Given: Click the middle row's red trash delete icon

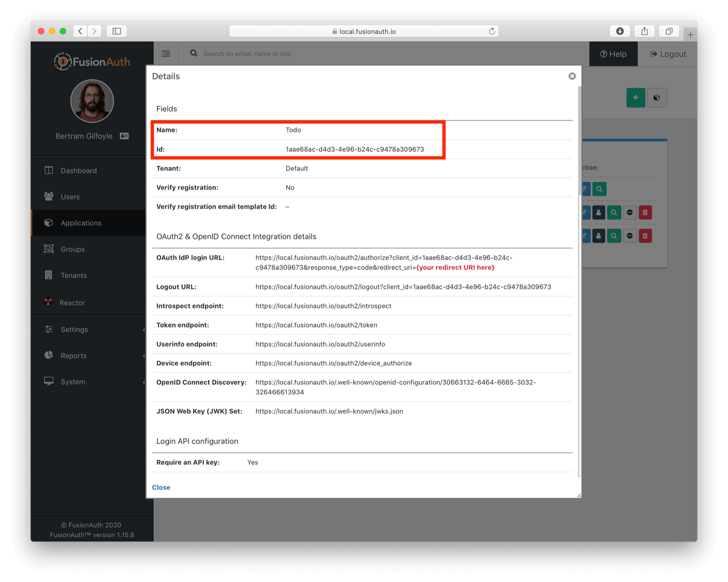Looking at the screenshot, I should click(645, 212).
